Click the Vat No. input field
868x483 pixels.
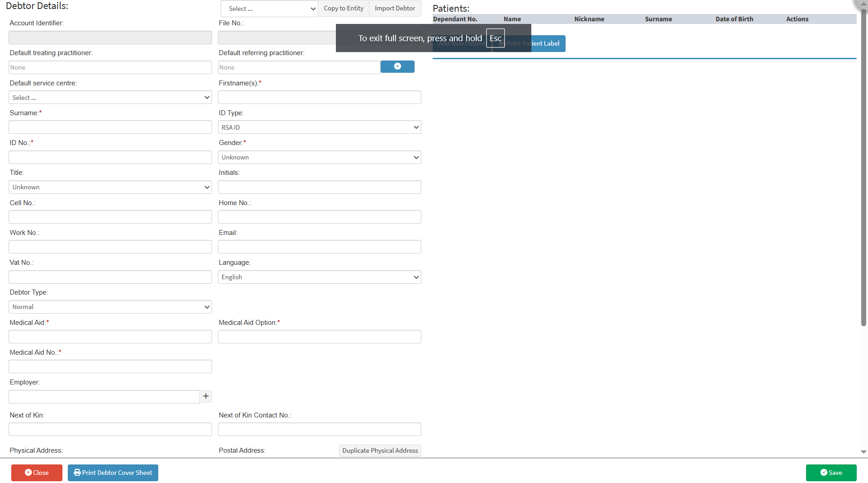[110, 277]
